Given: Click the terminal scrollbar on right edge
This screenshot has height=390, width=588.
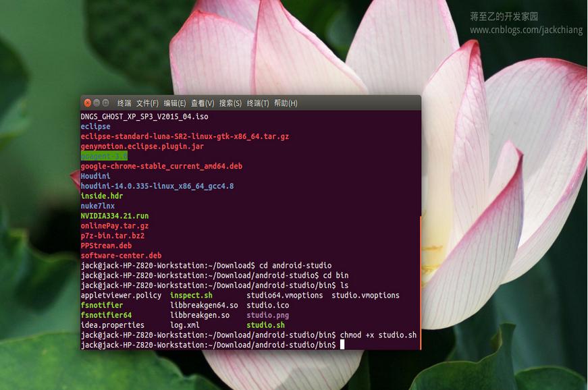Looking at the screenshot, I should 421,283.
